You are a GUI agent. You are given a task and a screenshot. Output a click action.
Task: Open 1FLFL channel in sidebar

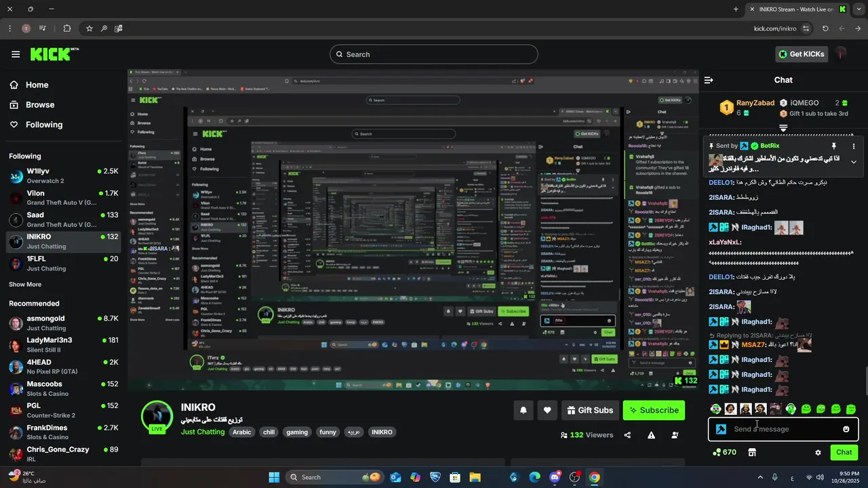(x=63, y=264)
